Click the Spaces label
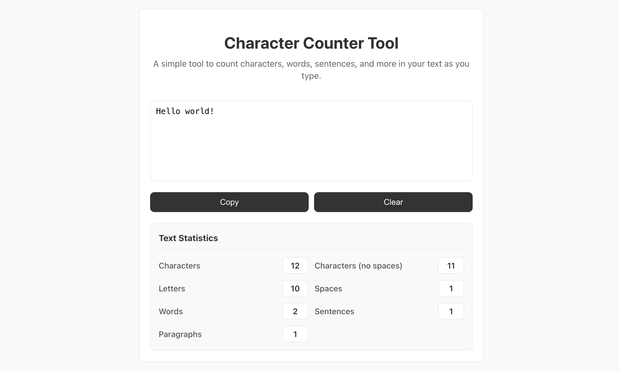 (x=328, y=289)
